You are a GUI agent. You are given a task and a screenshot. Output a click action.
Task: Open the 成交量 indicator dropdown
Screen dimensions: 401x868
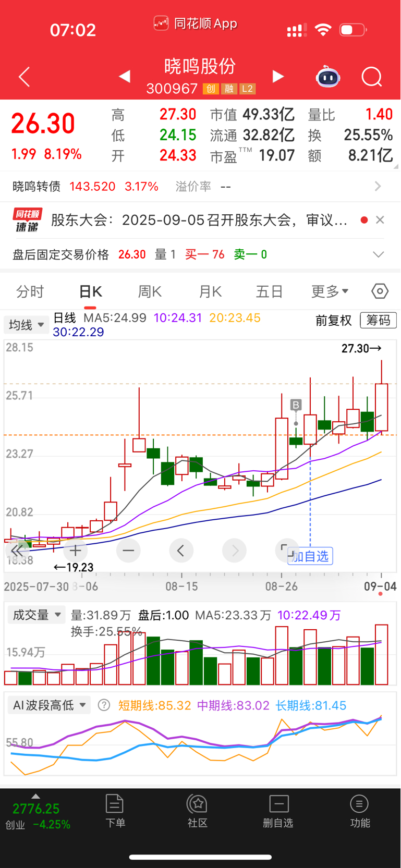36,615
